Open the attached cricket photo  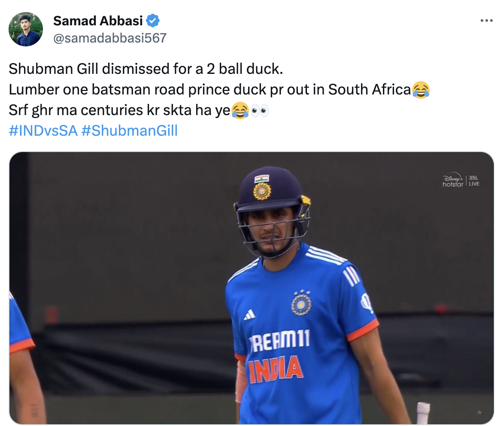pyautogui.click(x=129, y=258)
